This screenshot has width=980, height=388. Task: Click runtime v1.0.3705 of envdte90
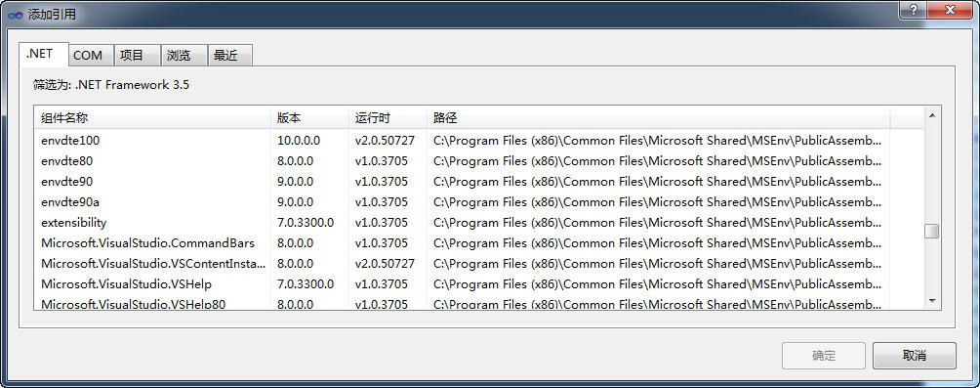[382, 182]
